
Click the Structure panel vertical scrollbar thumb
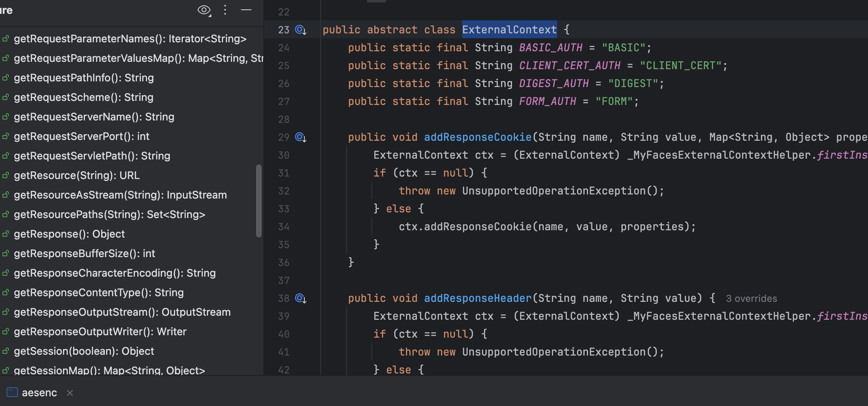[x=258, y=201]
